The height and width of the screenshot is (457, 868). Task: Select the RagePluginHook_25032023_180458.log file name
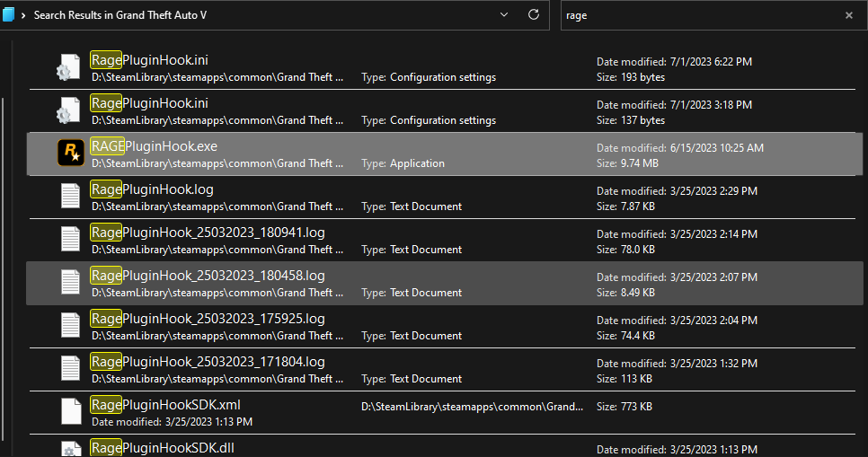click(208, 276)
